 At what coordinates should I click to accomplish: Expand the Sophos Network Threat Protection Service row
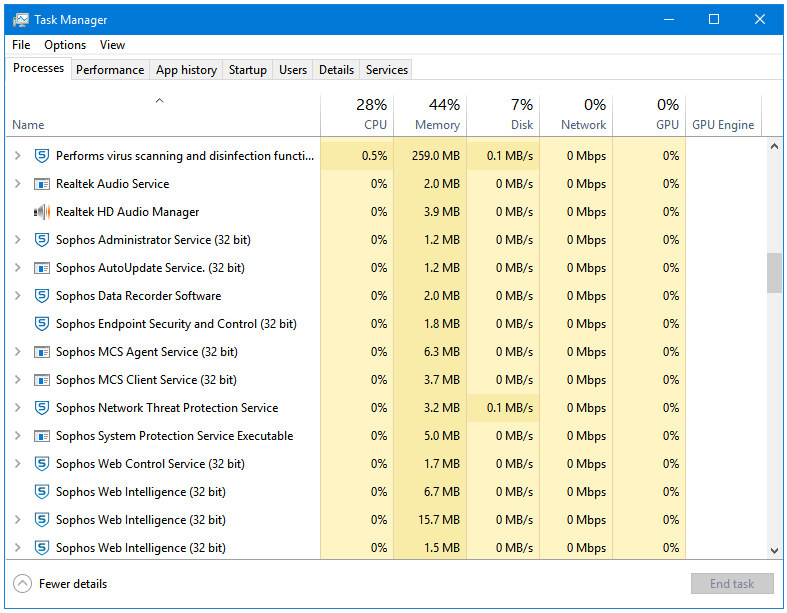18,408
